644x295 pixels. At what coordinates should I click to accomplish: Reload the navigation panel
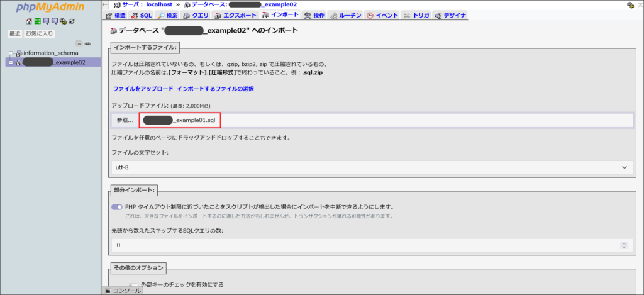click(72, 21)
